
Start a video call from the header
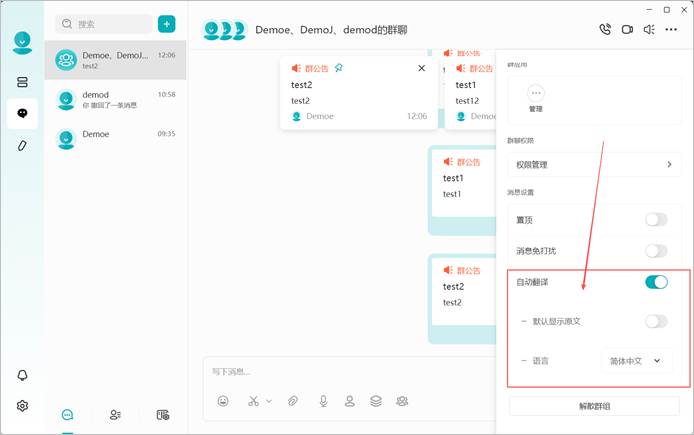click(x=627, y=30)
